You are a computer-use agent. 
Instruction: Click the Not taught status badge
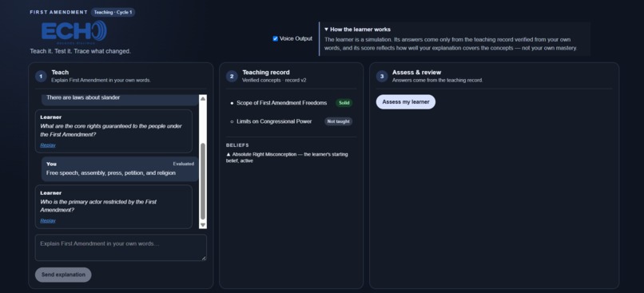coord(339,121)
